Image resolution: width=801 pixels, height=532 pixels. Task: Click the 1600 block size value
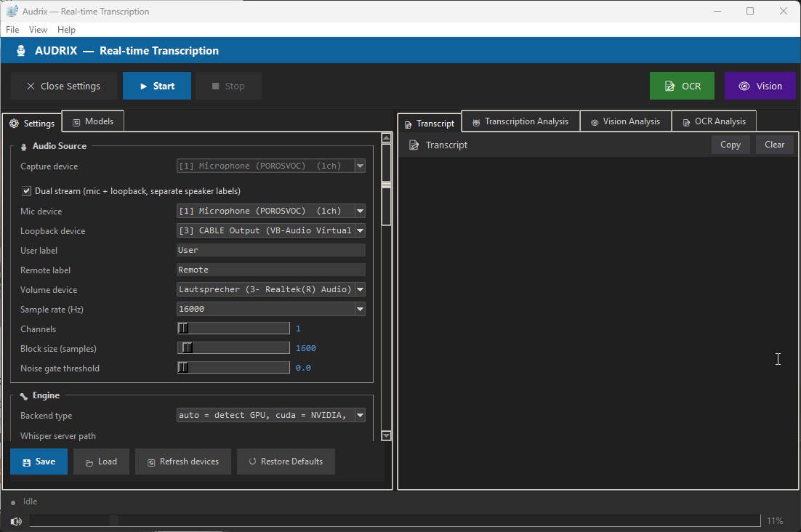tap(306, 348)
